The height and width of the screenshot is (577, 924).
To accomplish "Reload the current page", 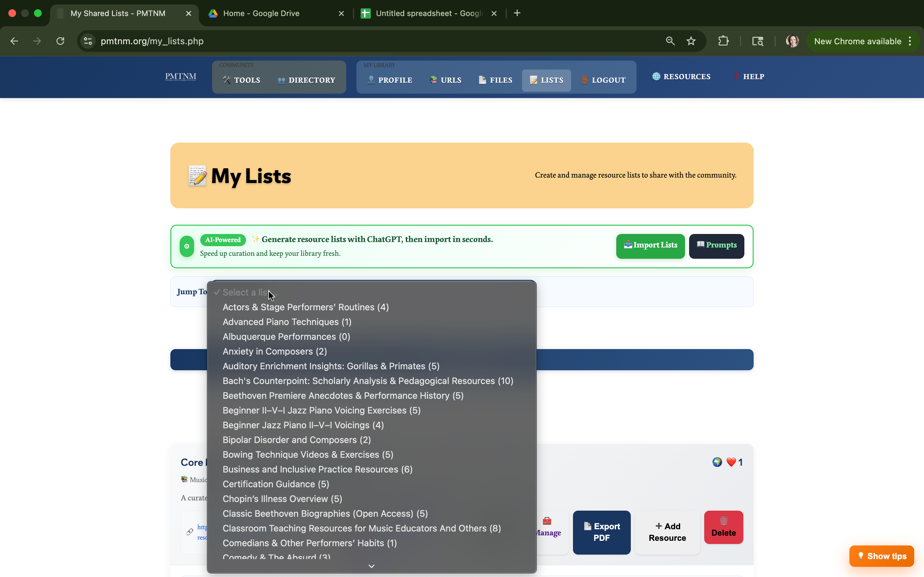I will click(x=60, y=41).
